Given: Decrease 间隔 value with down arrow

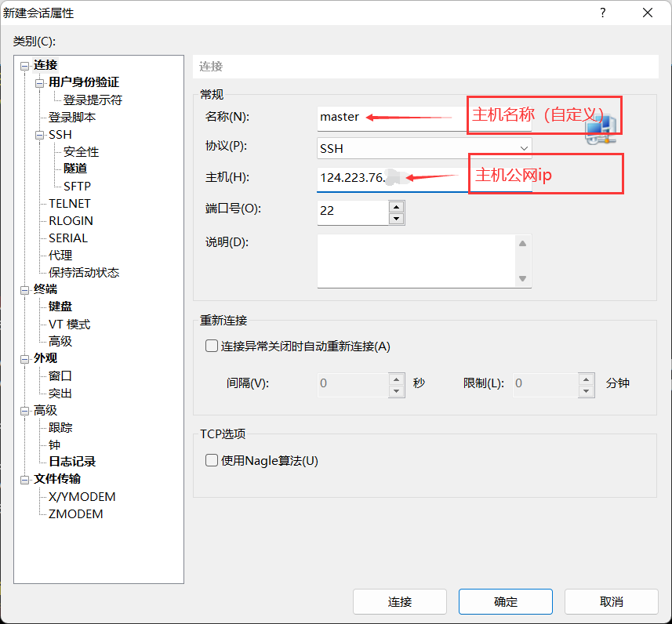Looking at the screenshot, I should pos(397,391).
